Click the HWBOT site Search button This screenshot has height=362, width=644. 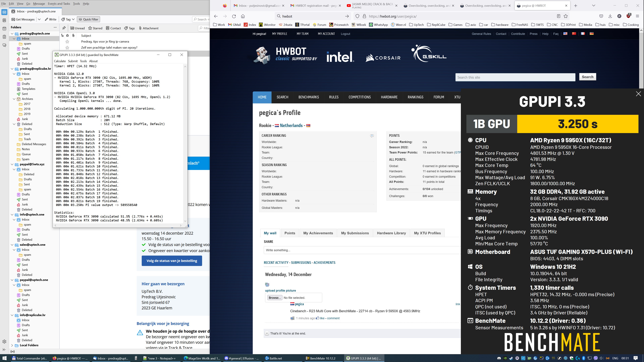tap(587, 77)
